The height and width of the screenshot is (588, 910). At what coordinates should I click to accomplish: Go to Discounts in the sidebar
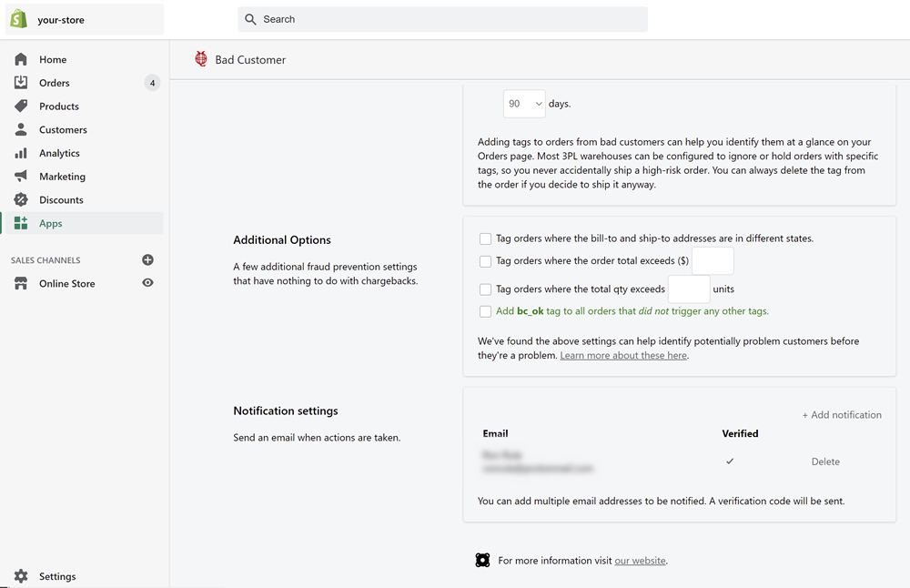click(x=62, y=199)
